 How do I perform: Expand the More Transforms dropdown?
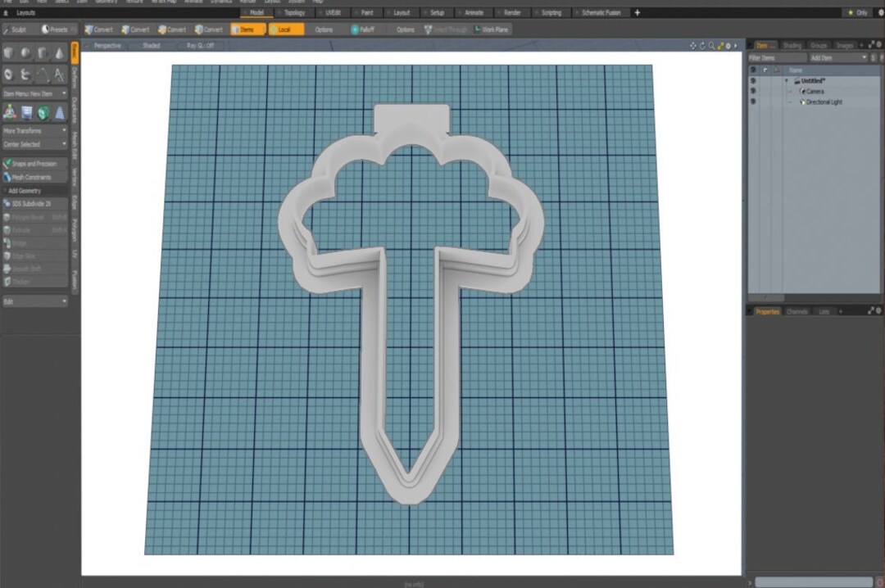point(34,130)
